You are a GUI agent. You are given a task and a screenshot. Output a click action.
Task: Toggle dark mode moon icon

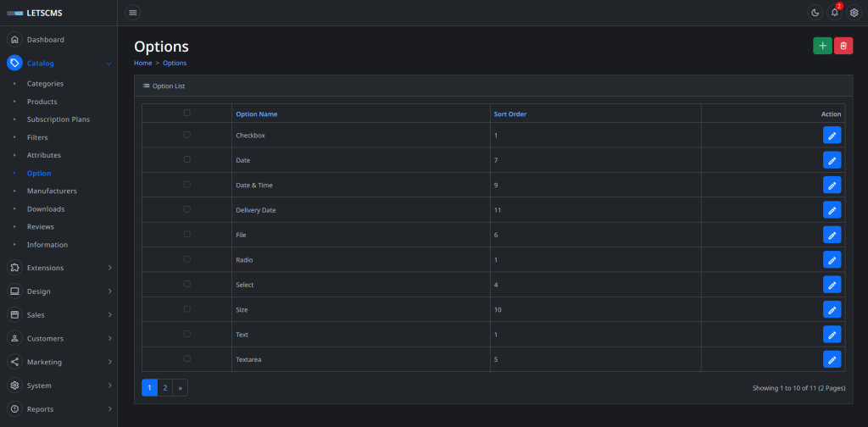[815, 13]
